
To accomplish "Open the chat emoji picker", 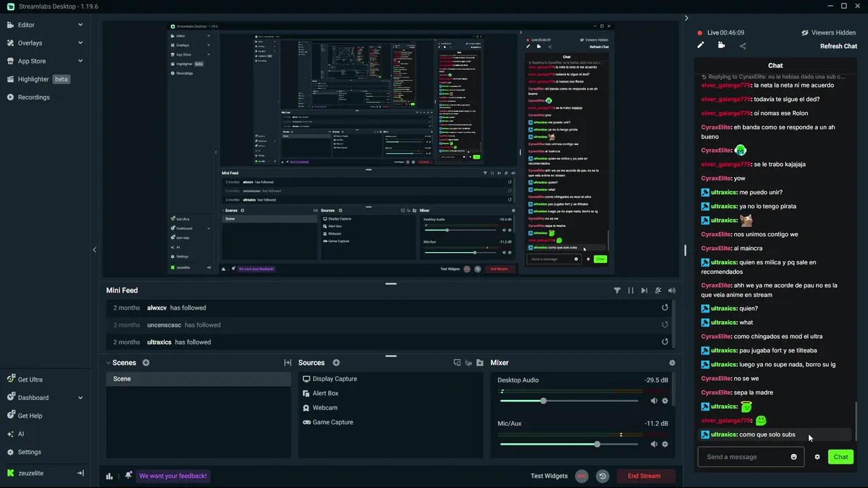I will coord(794,457).
